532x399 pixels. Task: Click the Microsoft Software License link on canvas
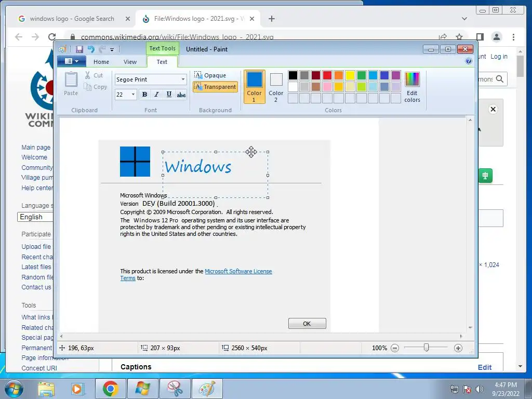(x=238, y=271)
